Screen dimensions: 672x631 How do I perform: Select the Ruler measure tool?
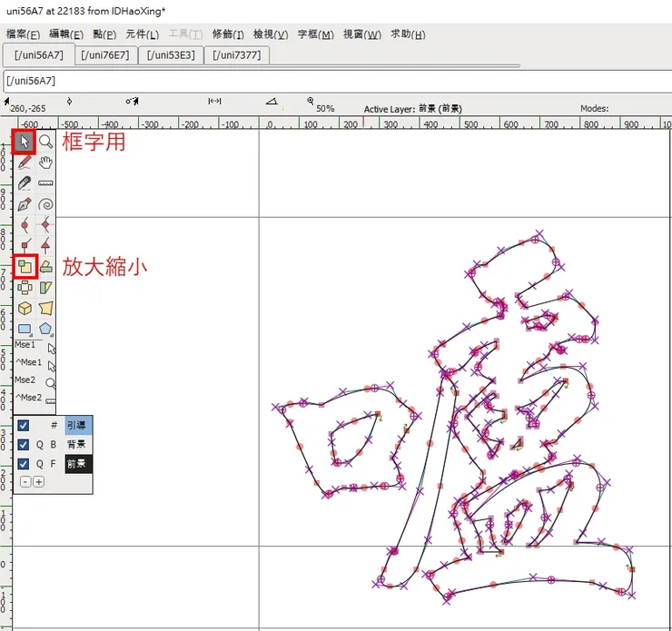click(45, 182)
